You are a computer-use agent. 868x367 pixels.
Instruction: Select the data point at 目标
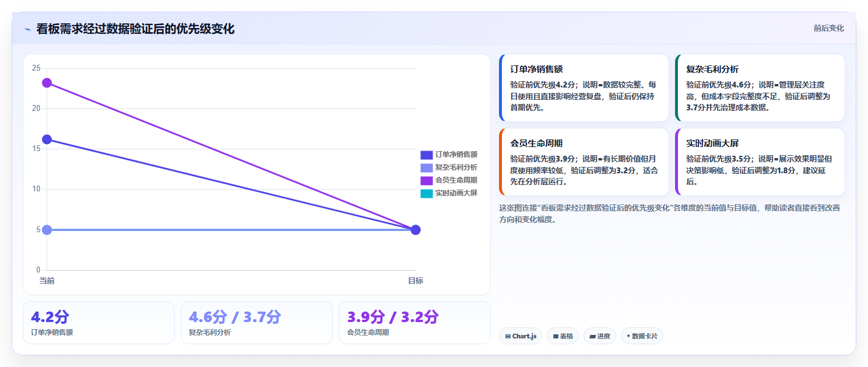point(416,230)
